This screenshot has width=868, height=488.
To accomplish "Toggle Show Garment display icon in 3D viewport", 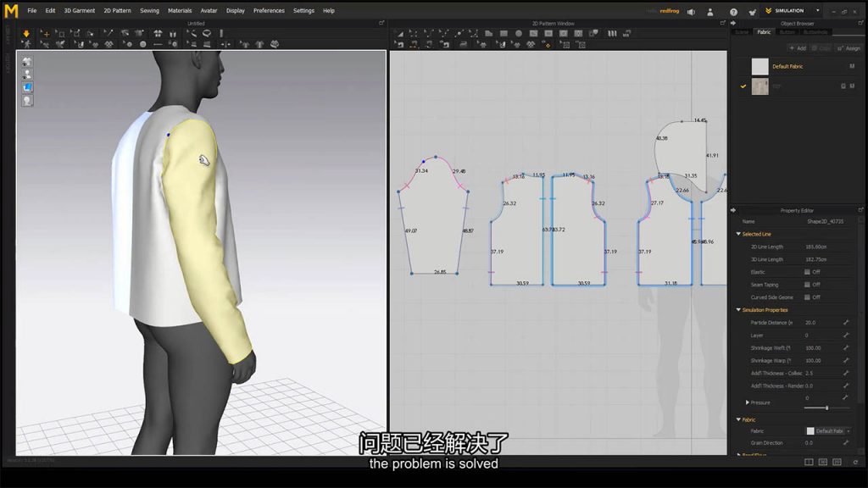I will point(27,61).
